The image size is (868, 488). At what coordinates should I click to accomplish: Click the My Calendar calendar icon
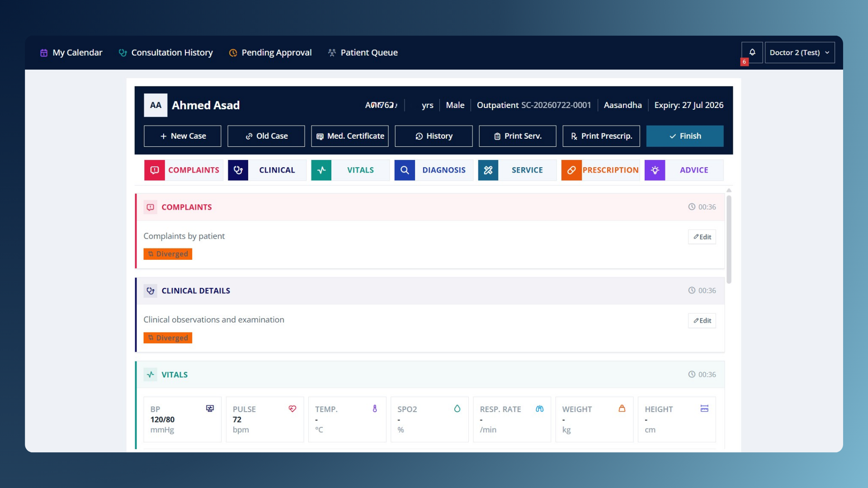(44, 53)
